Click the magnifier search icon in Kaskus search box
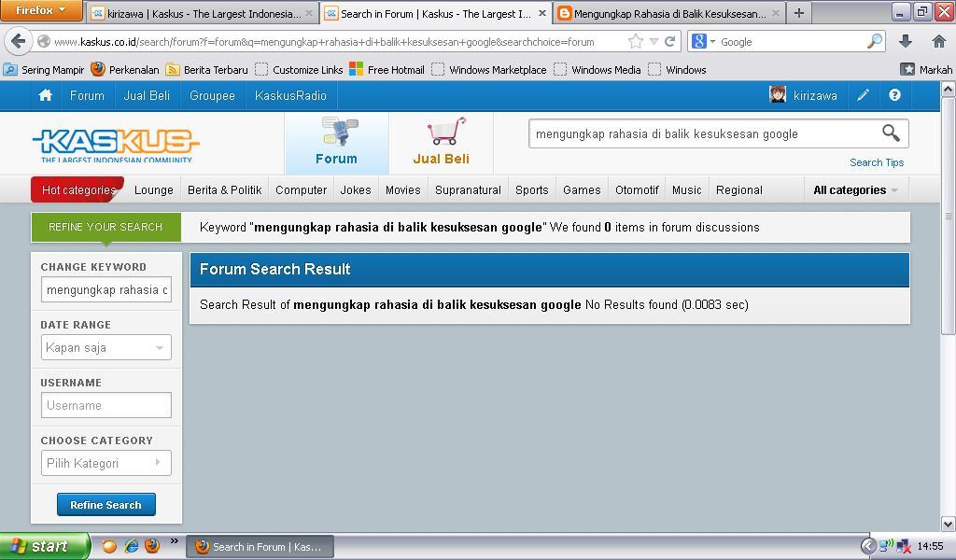The width and height of the screenshot is (956, 560). 891,133
